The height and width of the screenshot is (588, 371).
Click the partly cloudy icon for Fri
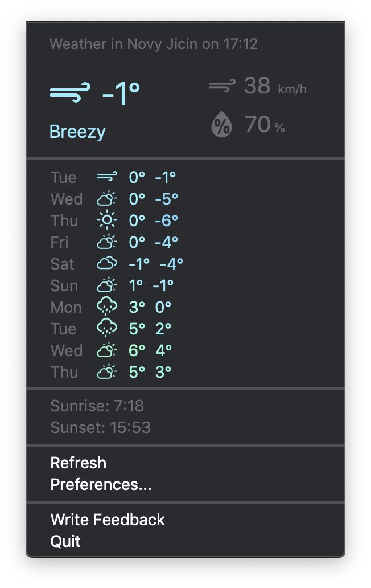pyautogui.click(x=106, y=242)
